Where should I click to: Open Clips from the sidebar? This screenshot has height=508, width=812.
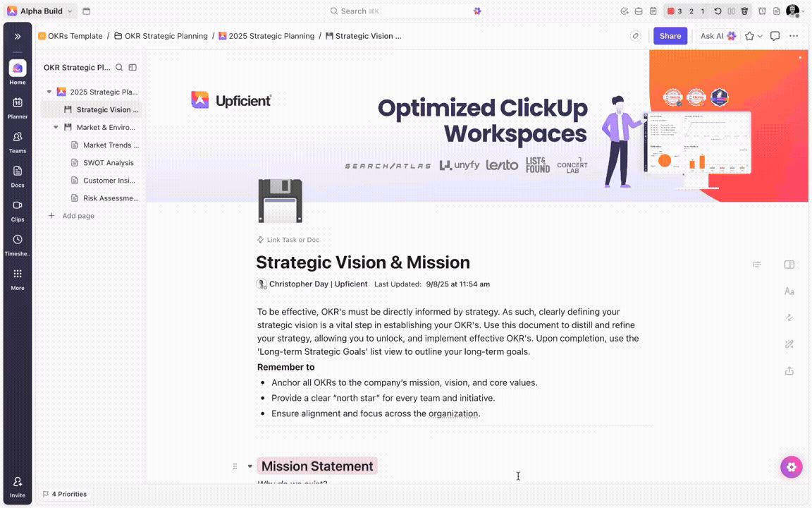point(18,210)
